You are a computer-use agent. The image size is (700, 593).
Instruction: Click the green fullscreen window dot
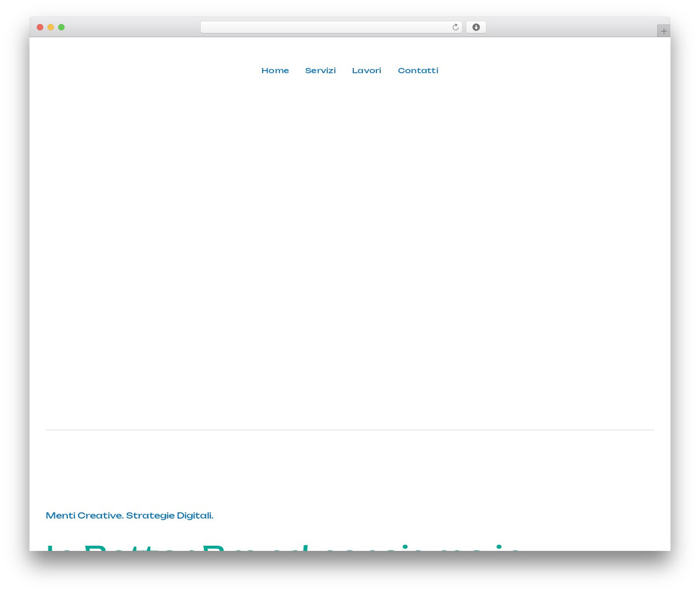coord(61,27)
